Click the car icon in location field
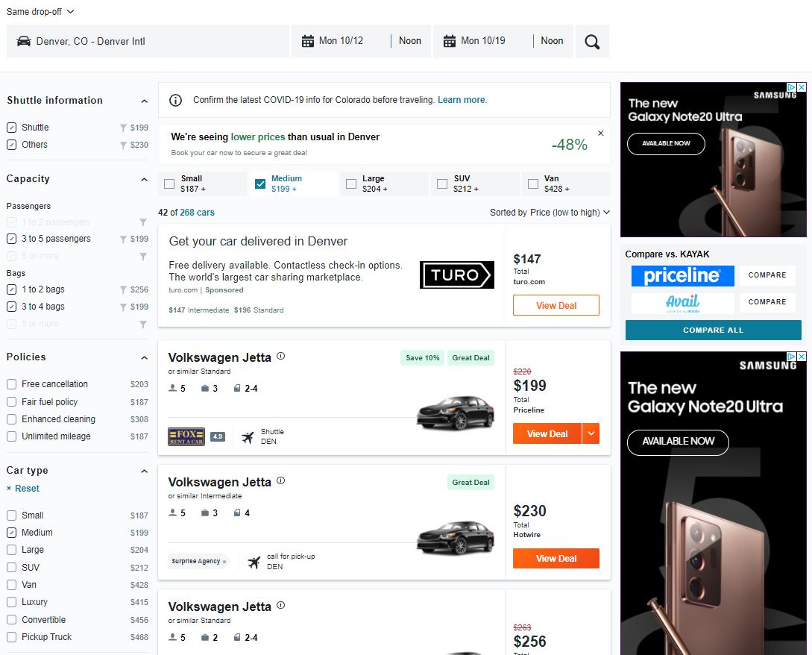The width and height of the screenshot is (812, 655). click(24, 42)
